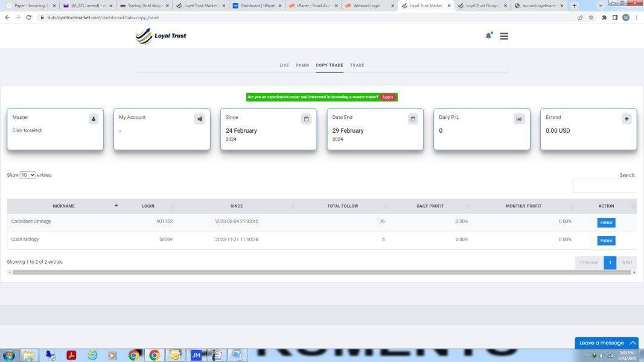Switch to the LIVE tab
644x362 pixels.
click(x=284, y=65)
